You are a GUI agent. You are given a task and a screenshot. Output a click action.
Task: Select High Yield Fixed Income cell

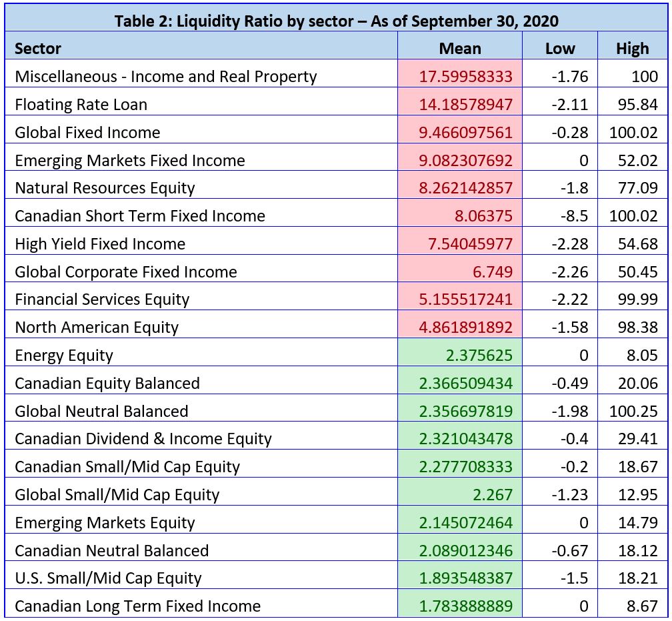(100, 244)
